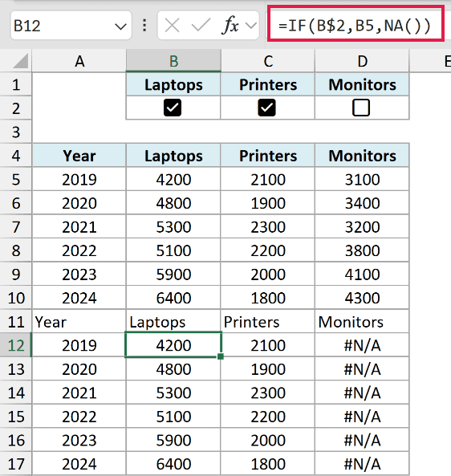This screenshot has width=451, height=476.
Task: Select column B header
Action: point(173,61)
